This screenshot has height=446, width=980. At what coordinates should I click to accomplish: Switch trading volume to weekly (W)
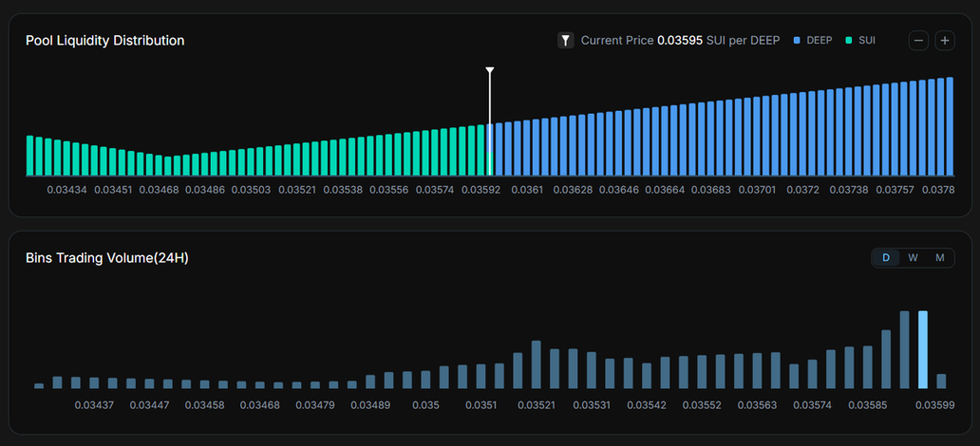pyautogui.click(x=913, y=258)
